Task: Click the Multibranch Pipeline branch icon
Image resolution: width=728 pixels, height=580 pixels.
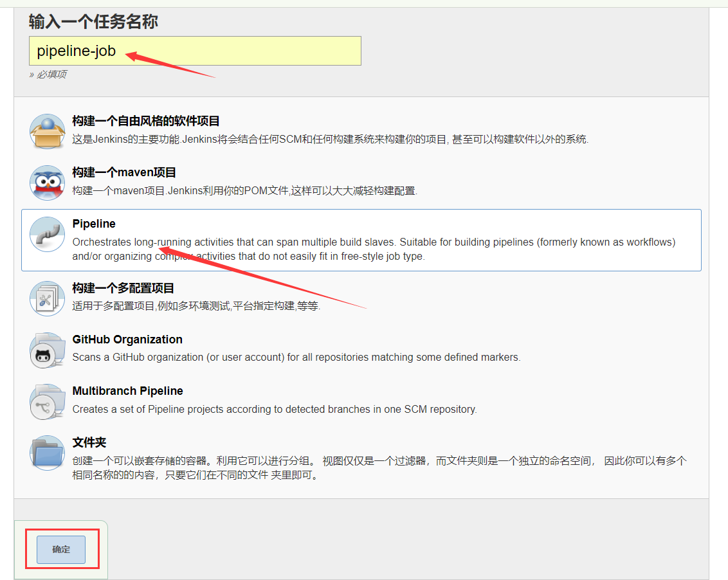Action: click(47, 401)
